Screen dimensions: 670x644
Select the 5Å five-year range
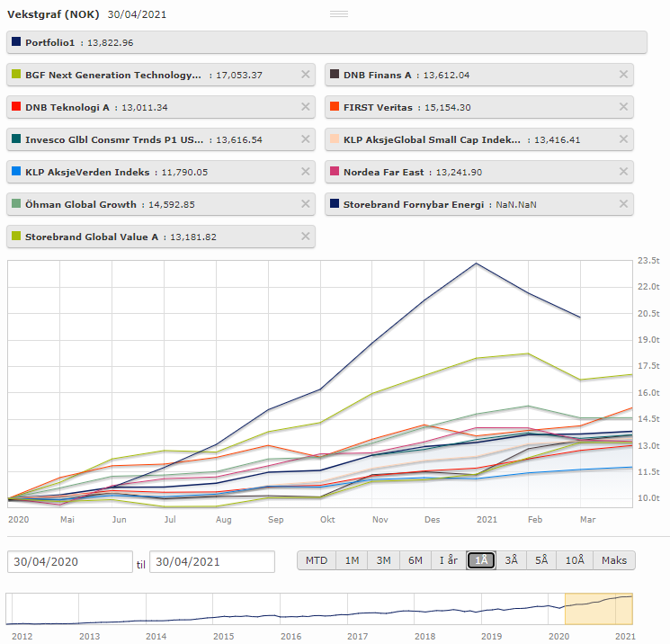click(x=541, y=560)
